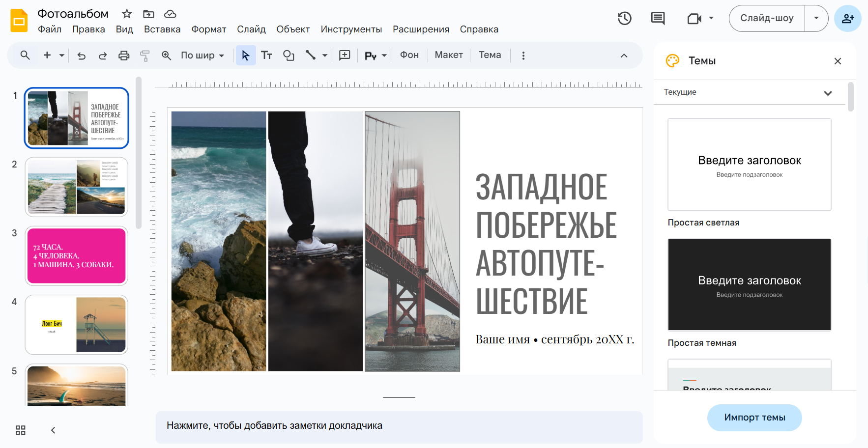This screenshot has width=868, height=448.
Task: Click the Макет toolbar button
Action: (448, 55)
